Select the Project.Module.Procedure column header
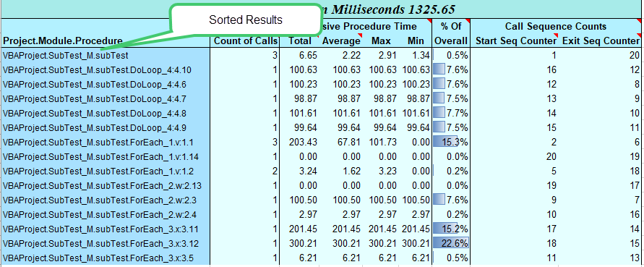Image resolution: width=644 pixels, height=267 pixels. coord(63,41)
